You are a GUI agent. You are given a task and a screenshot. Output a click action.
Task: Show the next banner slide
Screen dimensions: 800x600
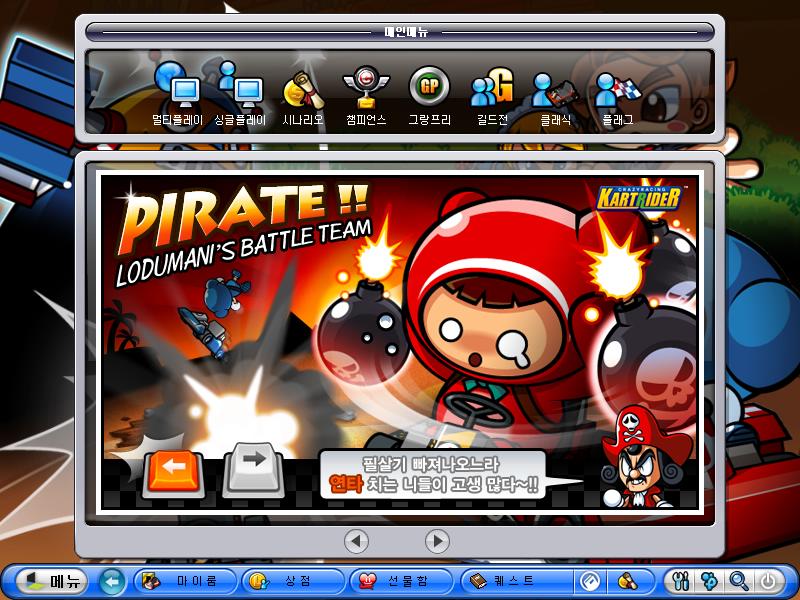(x=437, y=541)
